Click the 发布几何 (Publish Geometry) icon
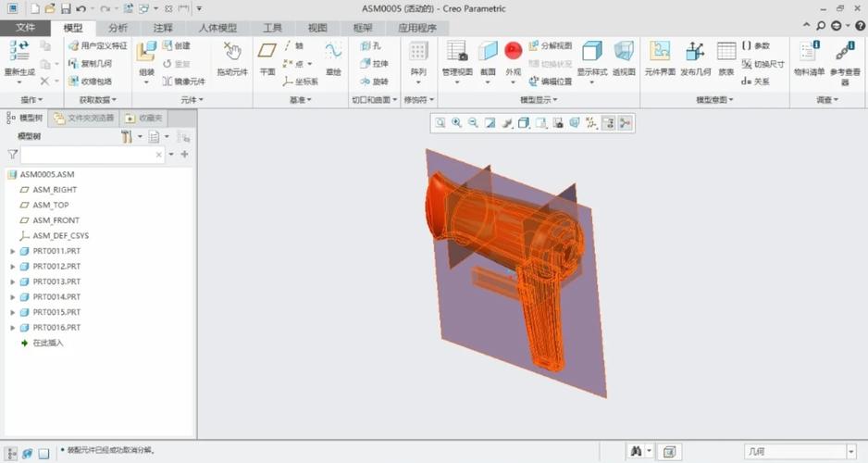The width and height of the screenshot is (868, 463). [695, 58]
